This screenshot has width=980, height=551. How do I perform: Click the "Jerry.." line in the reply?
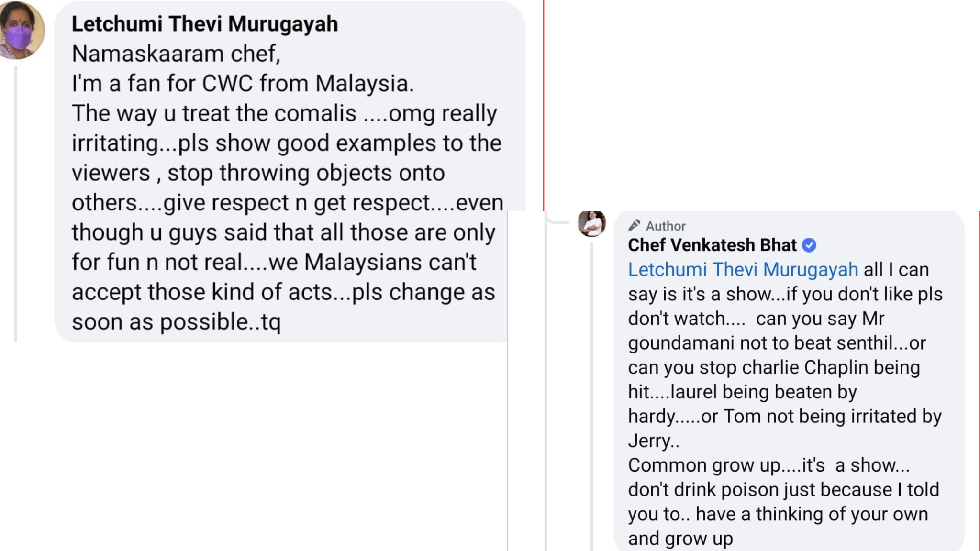[x=654, y=441]
